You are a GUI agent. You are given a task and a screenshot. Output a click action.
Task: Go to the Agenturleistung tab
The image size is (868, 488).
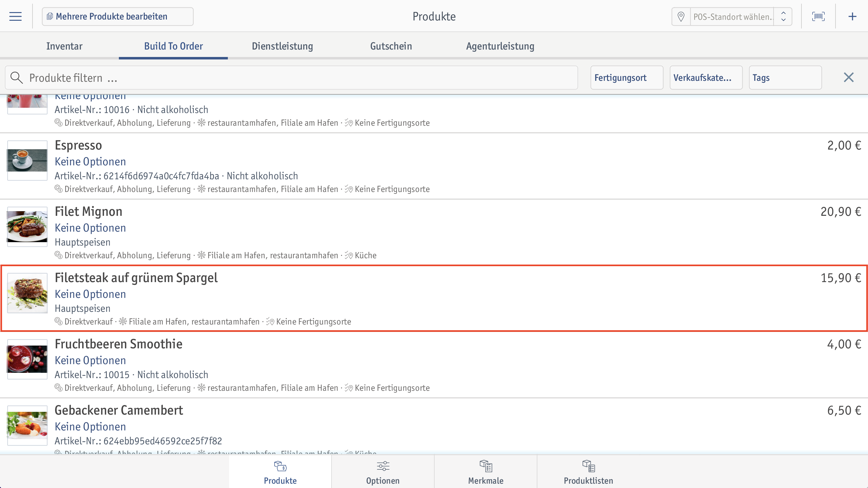point(500,46)
